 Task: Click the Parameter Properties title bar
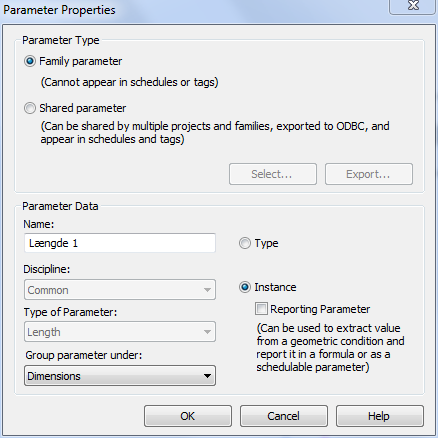(193, 10)
